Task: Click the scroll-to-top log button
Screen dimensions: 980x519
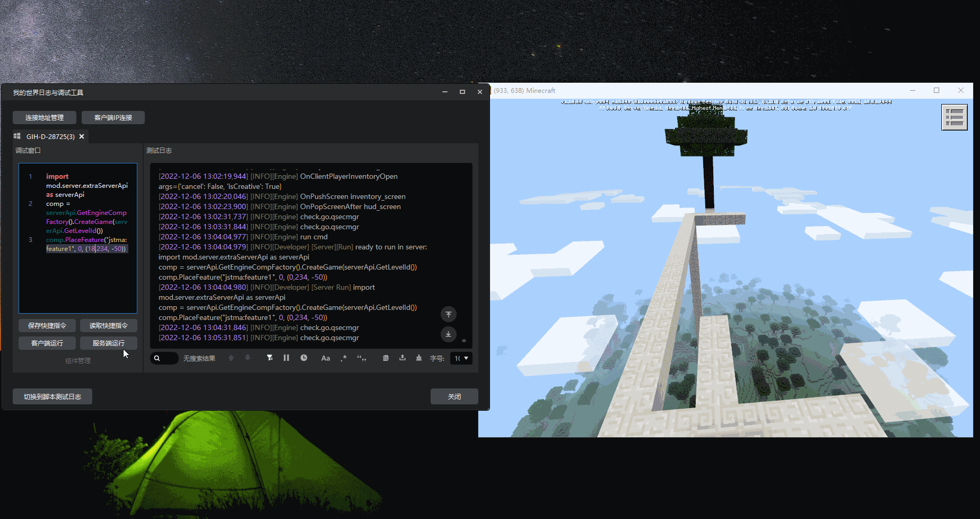Action: 448,314
